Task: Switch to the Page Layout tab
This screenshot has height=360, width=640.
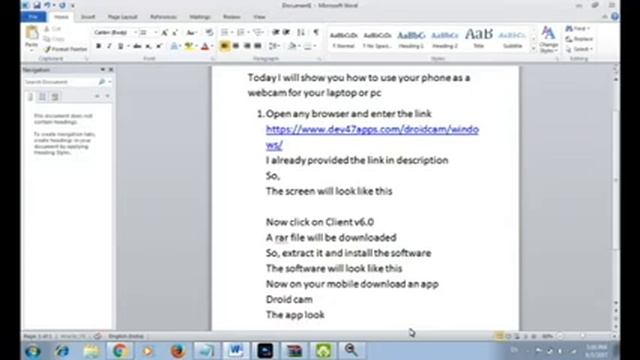Action: pyautogui.click(x=122, y=17)
